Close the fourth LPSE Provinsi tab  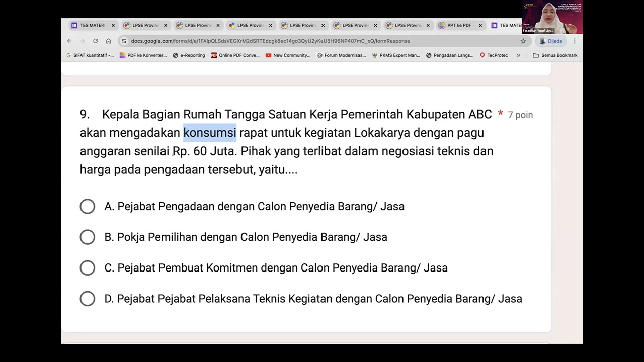[x=323, y=25]
